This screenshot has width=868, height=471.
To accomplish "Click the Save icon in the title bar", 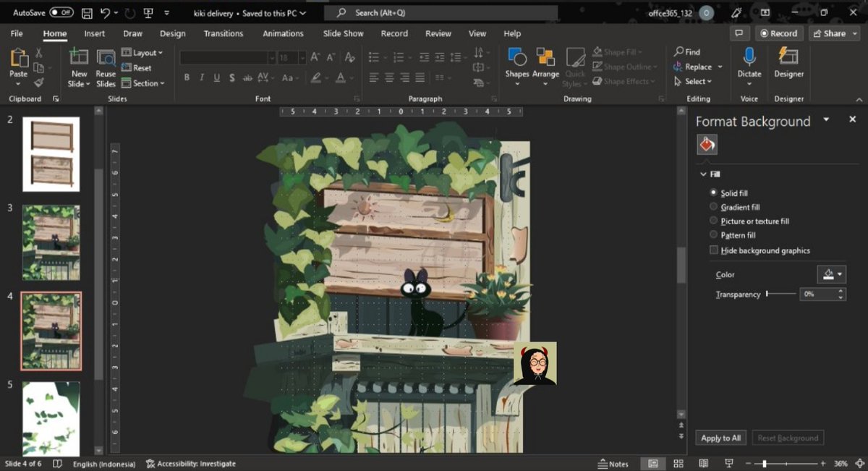I will (x=87, y=13).
